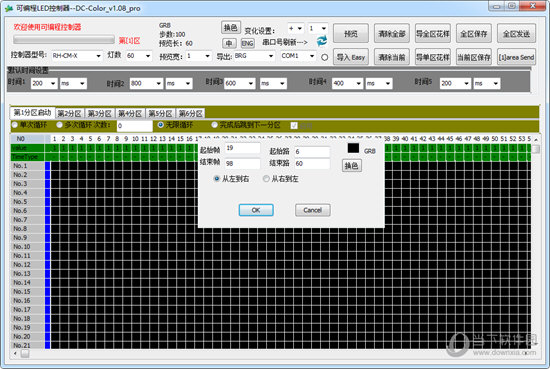This screenshot has width=550, height=369.
Task: Select the 多次循环 radio button
Action: point(59,125)
